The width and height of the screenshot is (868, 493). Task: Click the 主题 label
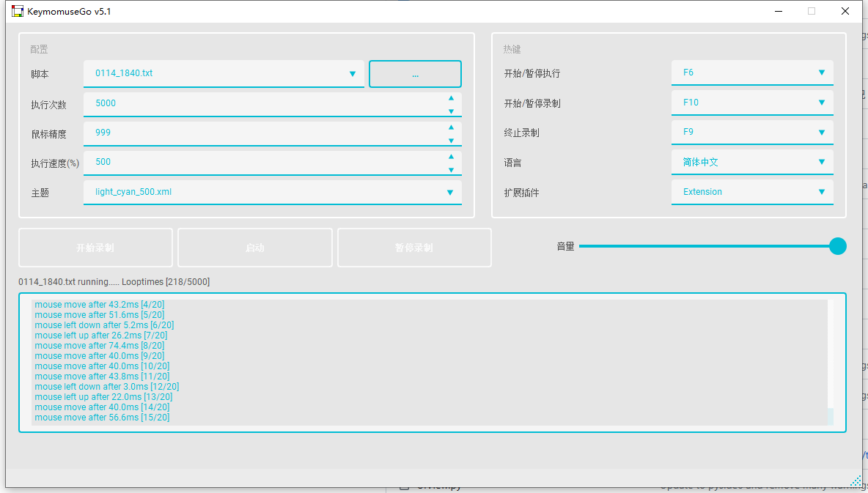pos(40,193)
